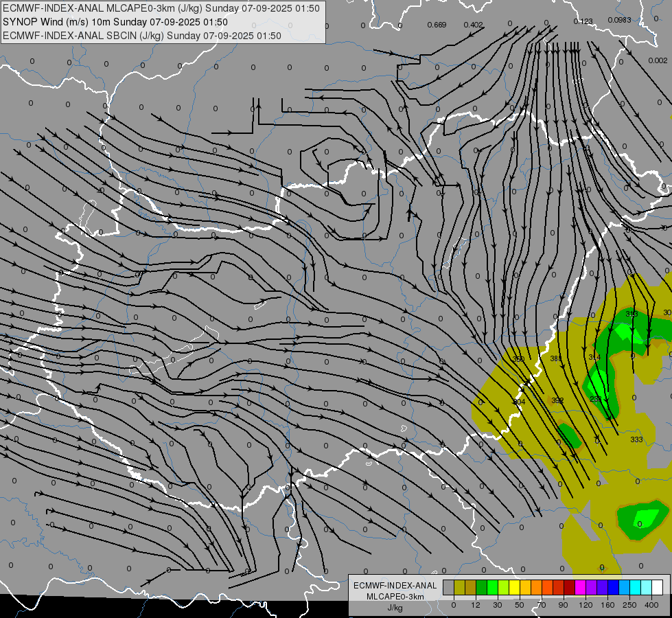Click the pure yellow legend swatch

click(x=514, y=587)
